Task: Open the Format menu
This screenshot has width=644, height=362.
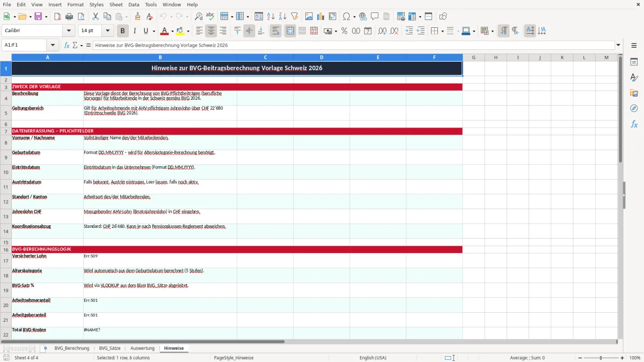Action: click(x=75, y=4)
